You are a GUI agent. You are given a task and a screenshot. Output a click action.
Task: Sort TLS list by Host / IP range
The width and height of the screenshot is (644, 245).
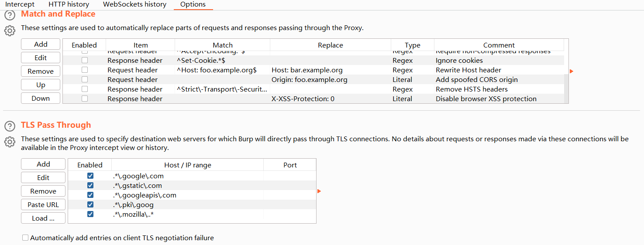(188, 165)
